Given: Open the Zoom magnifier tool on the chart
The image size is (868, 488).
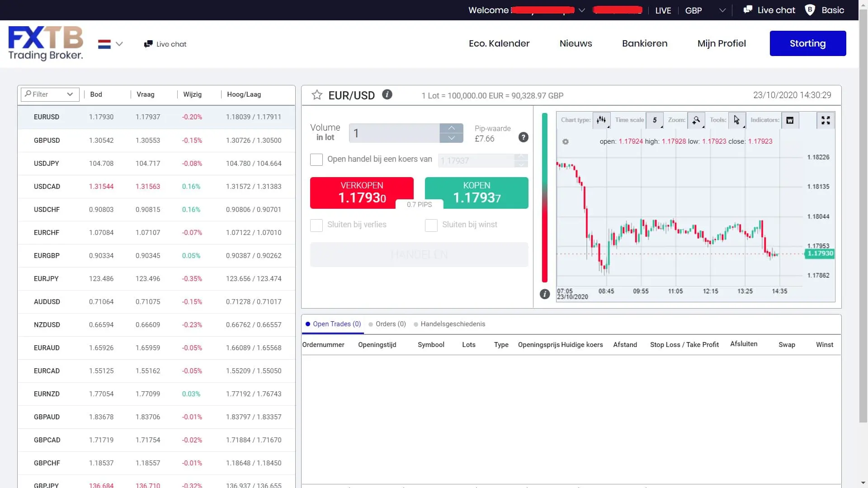Looking at the screenshot, I should 697,120.
